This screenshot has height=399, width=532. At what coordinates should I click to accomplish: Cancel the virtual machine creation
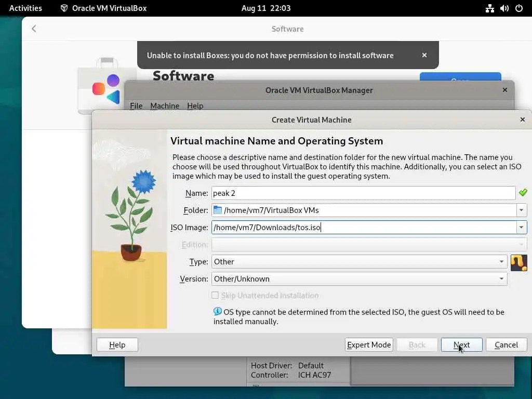pos(506,345)
